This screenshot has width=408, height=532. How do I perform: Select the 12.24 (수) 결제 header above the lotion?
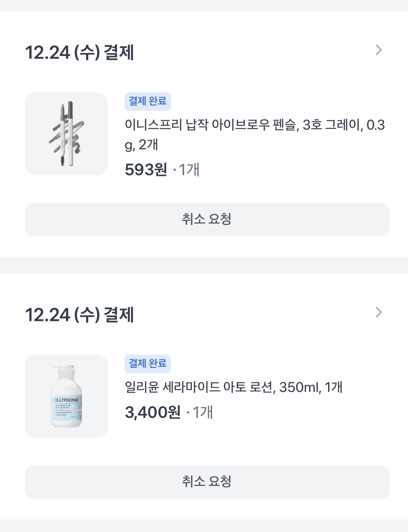[80, 315]
